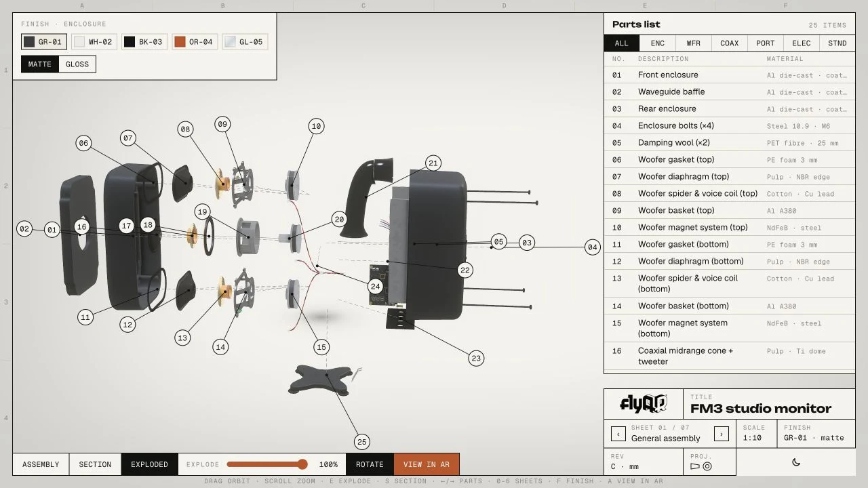Show ALL parts tab
868x488 pixels.
(622, 43)
